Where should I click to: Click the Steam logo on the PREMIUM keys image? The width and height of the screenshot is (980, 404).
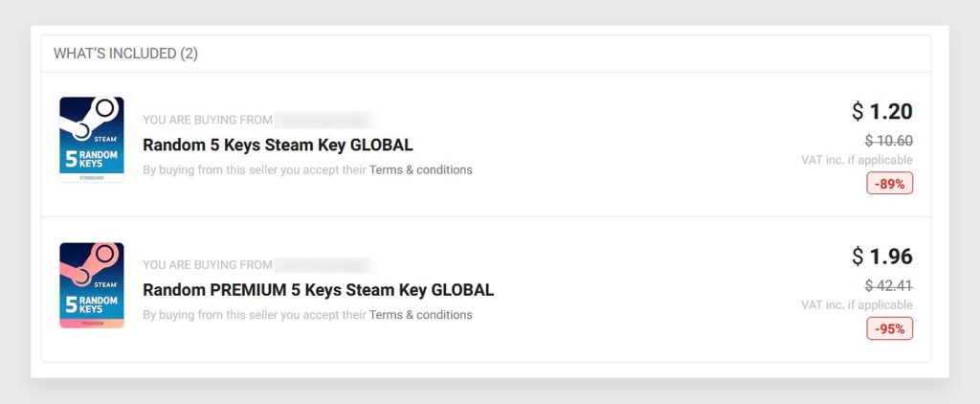click(x=89, y=263)
